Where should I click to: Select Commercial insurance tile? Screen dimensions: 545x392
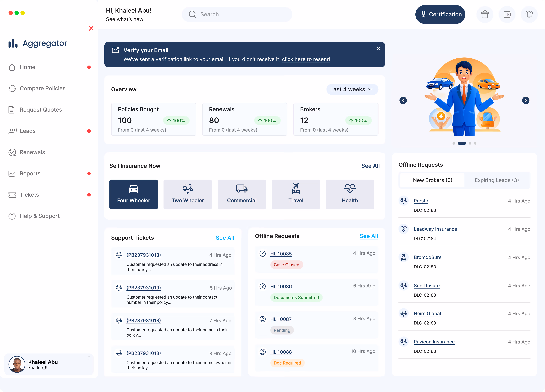pyautogui.click(x=242, y=194)
